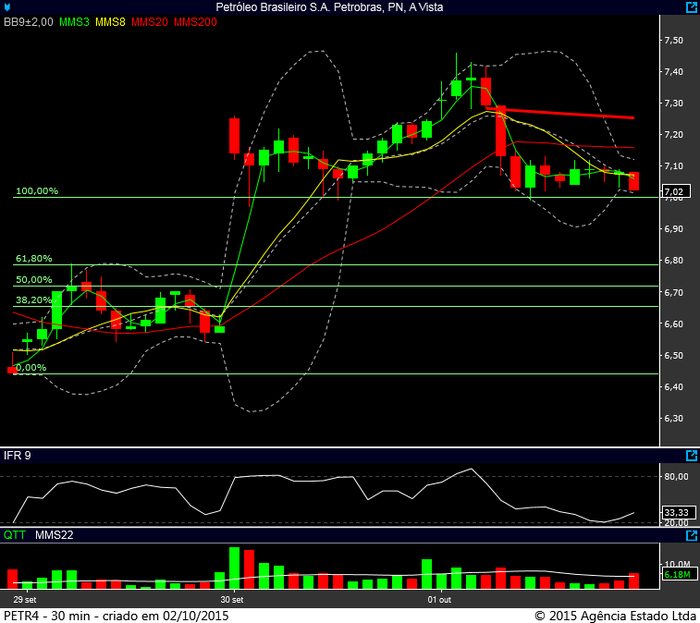
Task: Select the MMS20 indicator label
Action: point(149,21)
